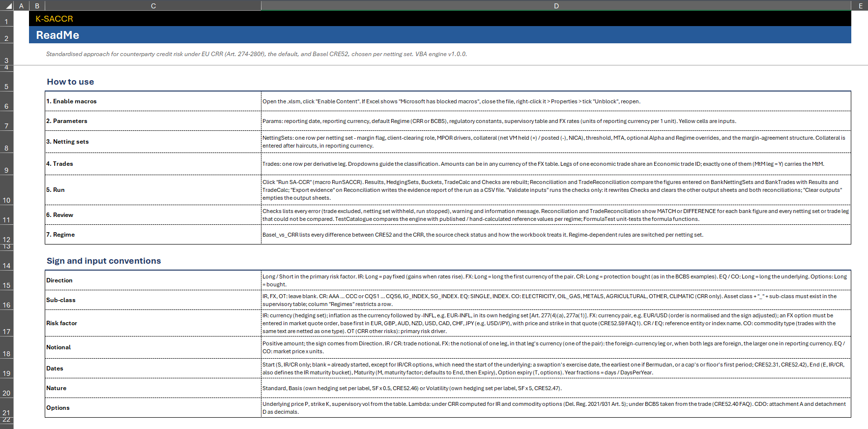Click the 'IR, FX, OT: leave blank' description cell
This screenshot has width=868, height=429.
556,300
